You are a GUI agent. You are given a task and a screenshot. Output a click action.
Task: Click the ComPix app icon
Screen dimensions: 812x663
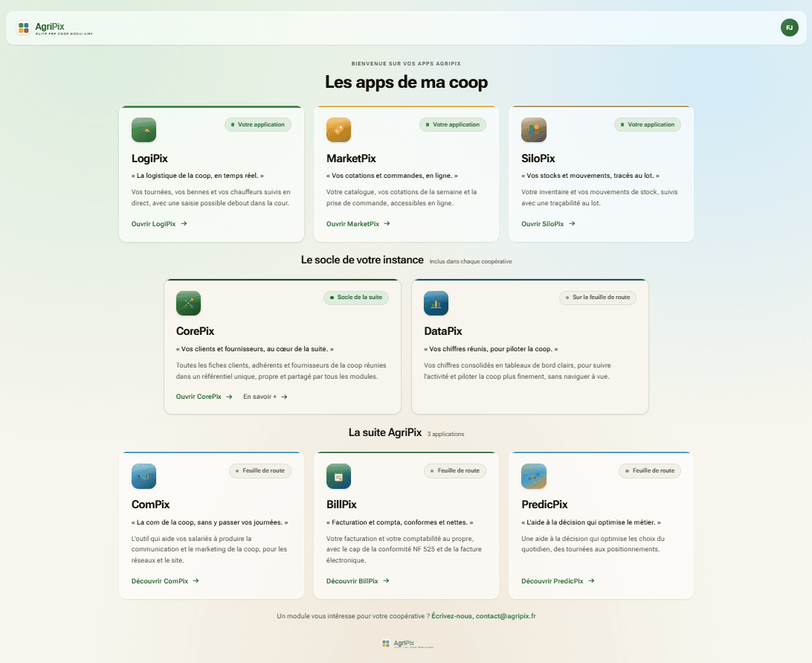point(144,476)
